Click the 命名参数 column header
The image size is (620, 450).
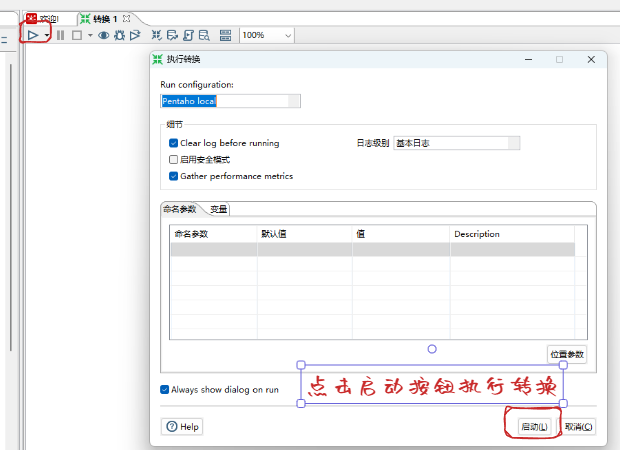point(214,234)
